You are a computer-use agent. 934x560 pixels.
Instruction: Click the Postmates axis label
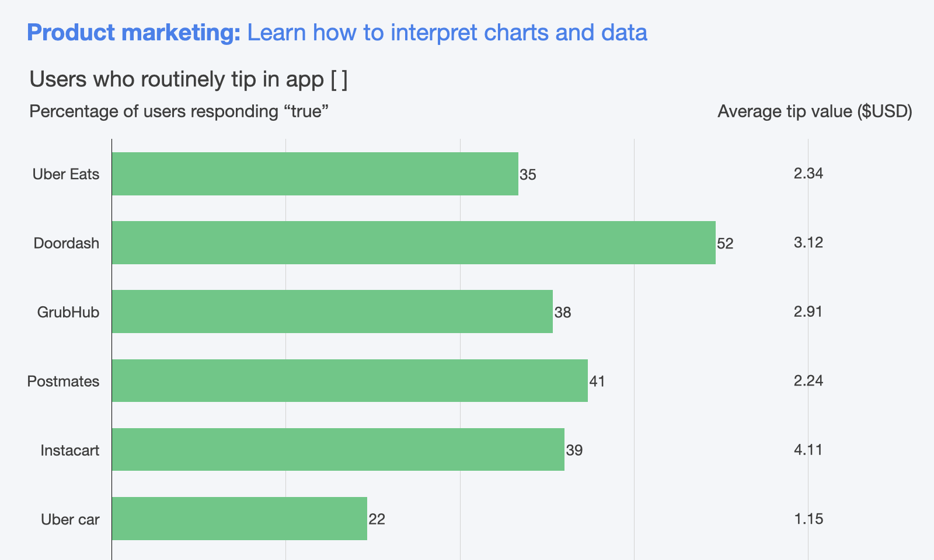coord(63,381)
